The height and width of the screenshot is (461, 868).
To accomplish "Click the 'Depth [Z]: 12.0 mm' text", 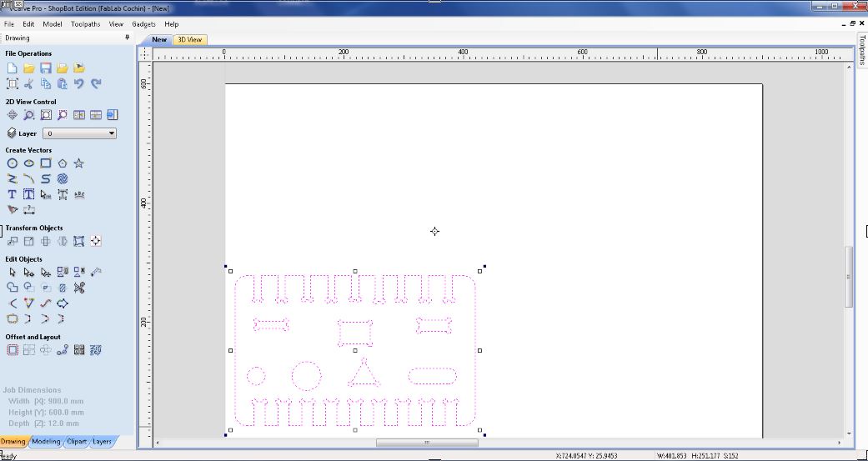I will [43, 423].
